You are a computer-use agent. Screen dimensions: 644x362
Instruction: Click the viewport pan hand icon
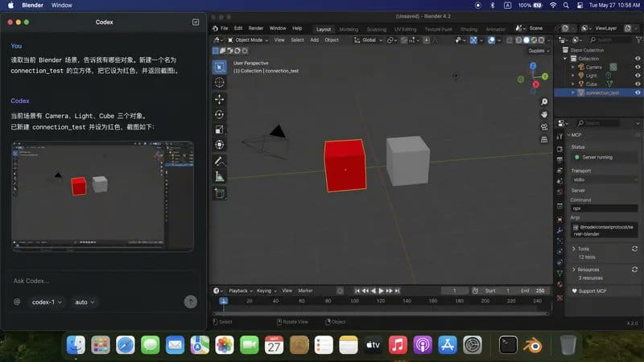pyautogui.click(x=544, y=114)
